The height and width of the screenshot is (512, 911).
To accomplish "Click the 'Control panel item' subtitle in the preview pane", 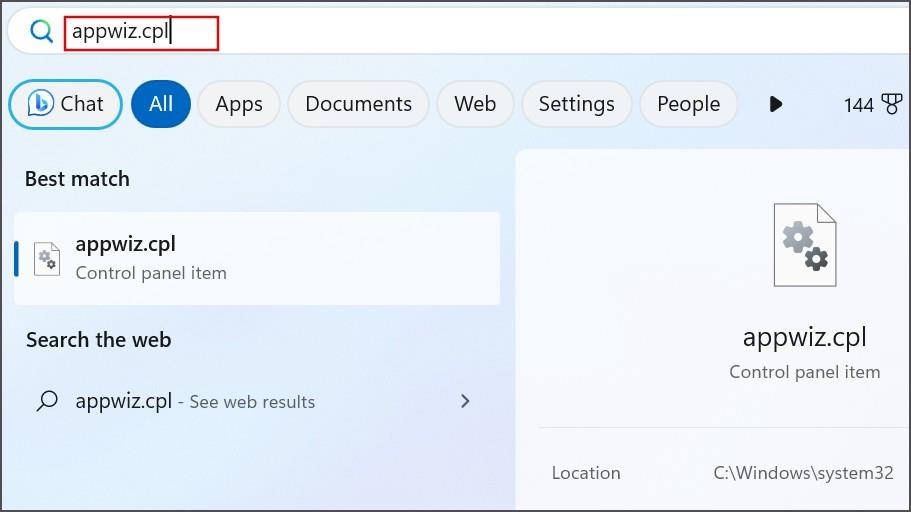I will tap(805, 372).
